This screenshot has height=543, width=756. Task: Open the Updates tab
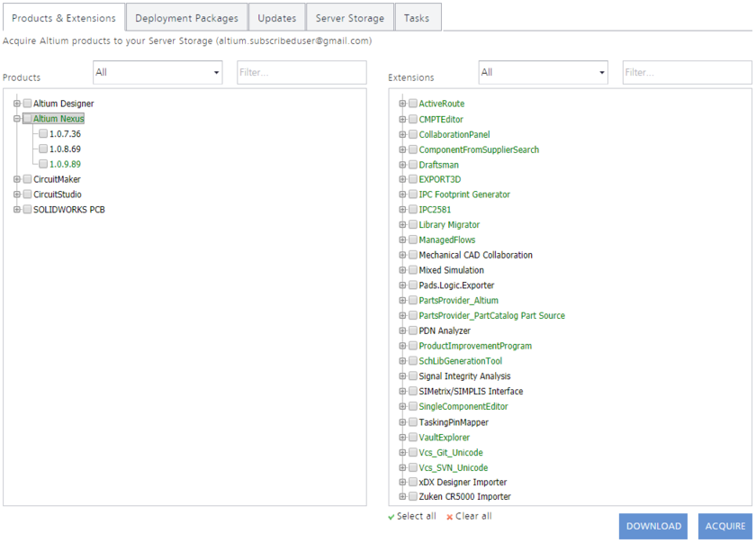pos(276,16)
